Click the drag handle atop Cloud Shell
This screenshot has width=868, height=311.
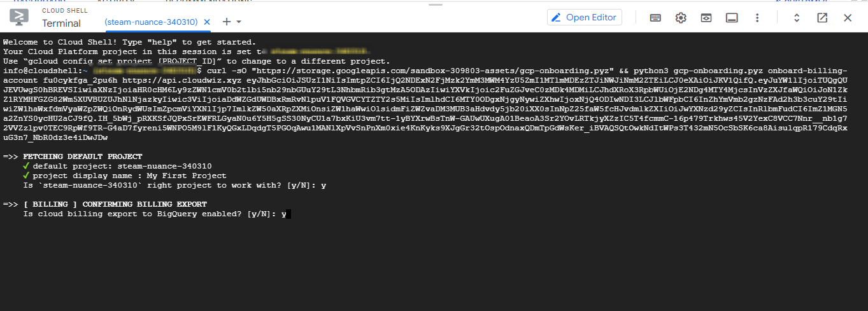(434, 4)
